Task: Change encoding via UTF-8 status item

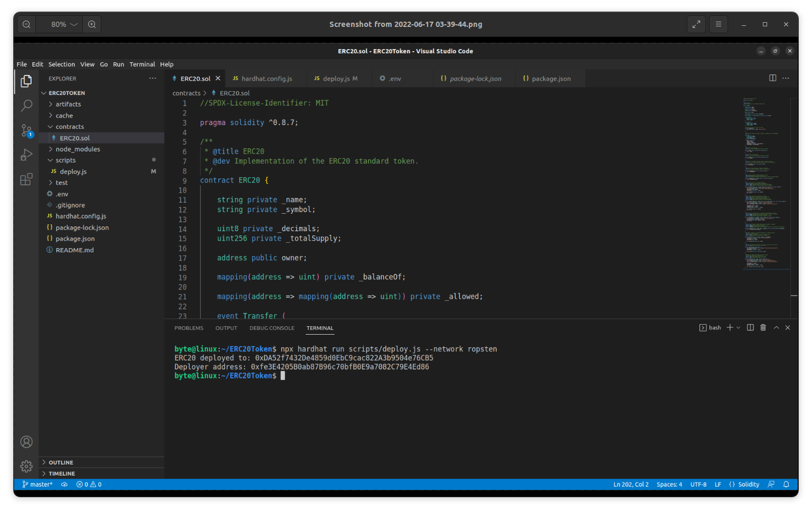Action: [698, 485]
